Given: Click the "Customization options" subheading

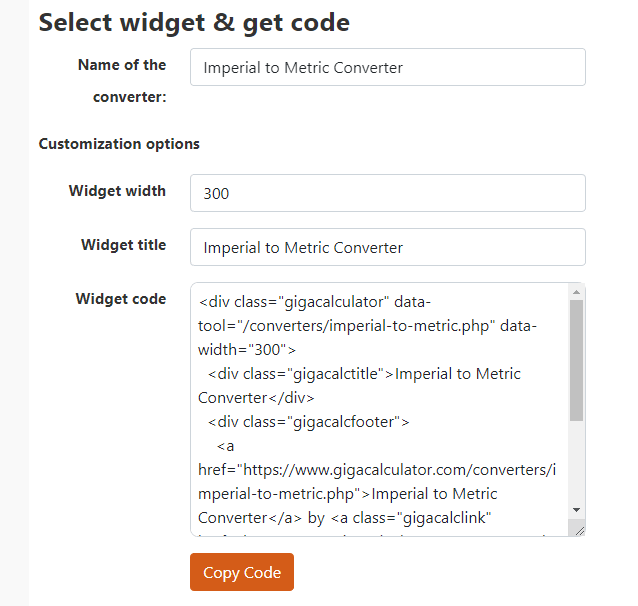Looking at the screenshot, I should tap(119, 144).
